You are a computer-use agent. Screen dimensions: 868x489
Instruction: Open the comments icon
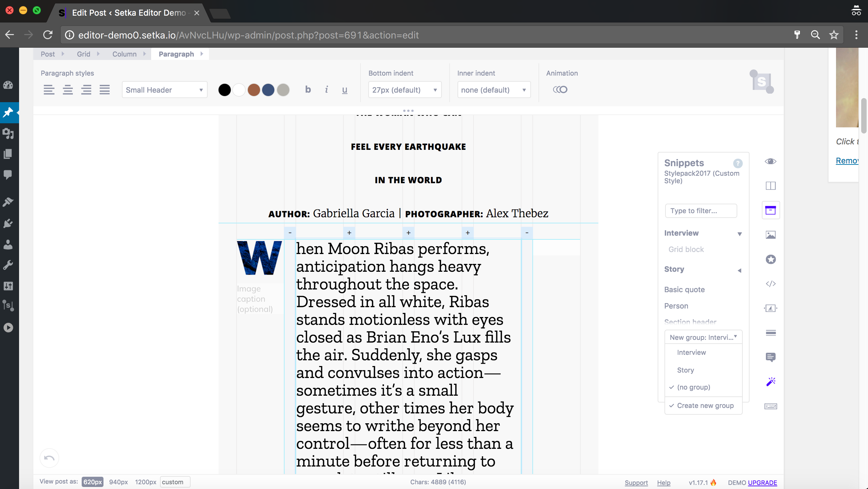(x=771, y=357)
